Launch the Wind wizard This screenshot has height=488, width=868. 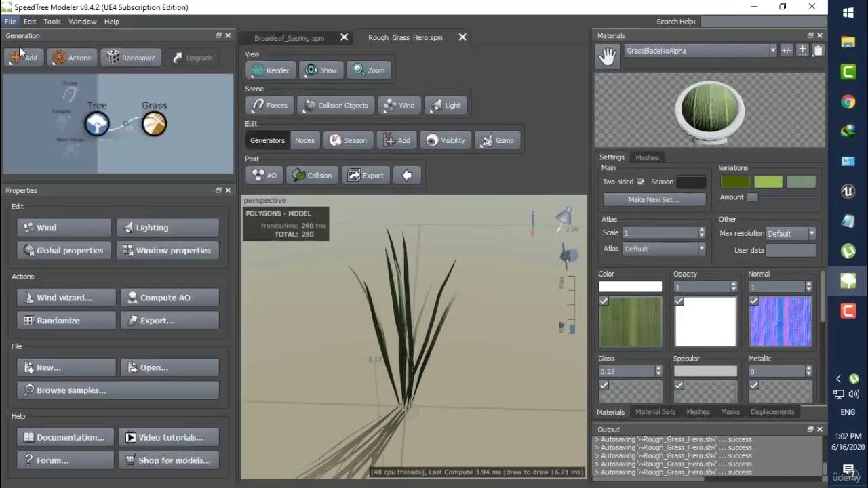pyautogui.click(x=66, y=298)
